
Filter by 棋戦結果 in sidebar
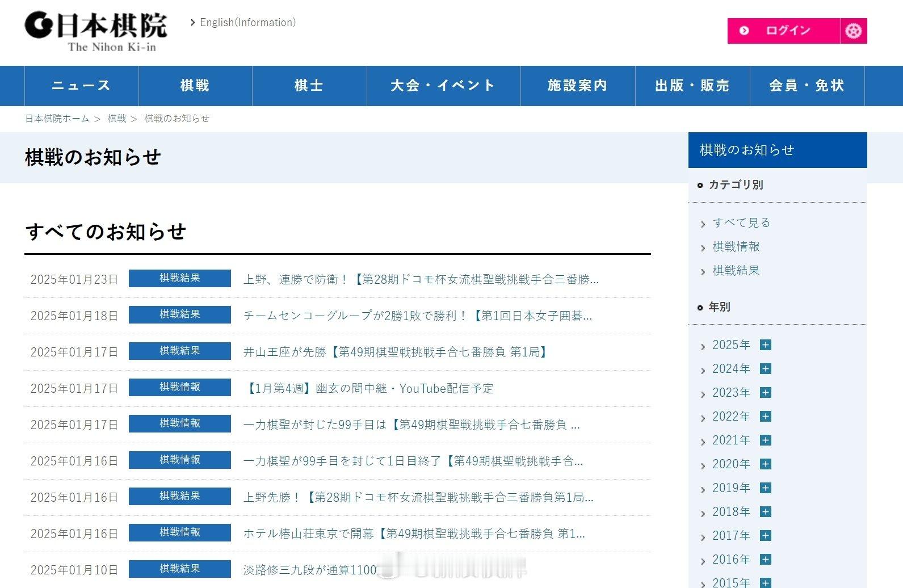coord(736,271)
